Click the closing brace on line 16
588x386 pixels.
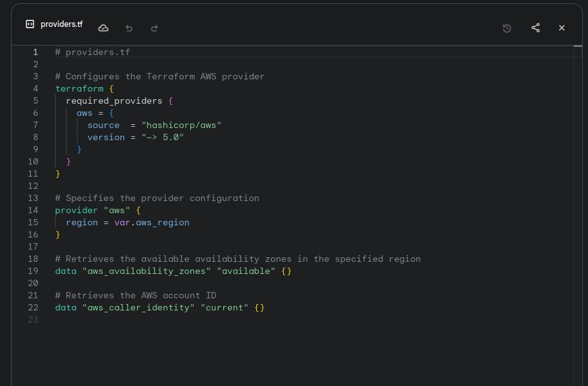pyautogui.click(x=58, y=234)
